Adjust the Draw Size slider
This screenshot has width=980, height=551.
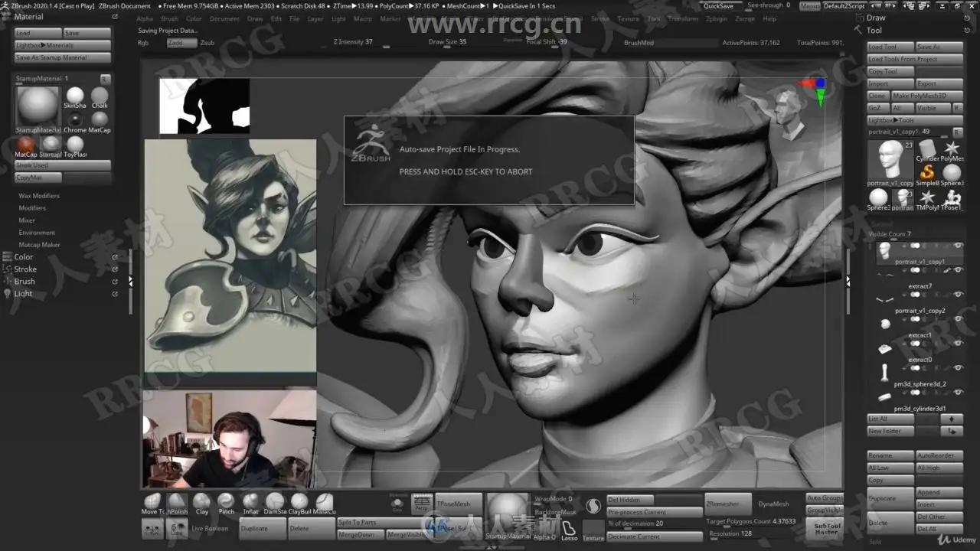pyautogui.click(x=459, y=42)
